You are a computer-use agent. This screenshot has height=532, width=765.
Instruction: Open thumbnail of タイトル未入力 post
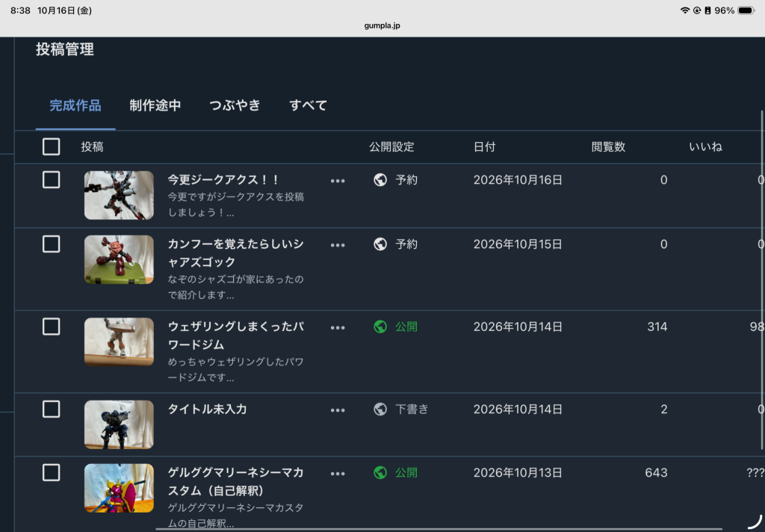119,424
